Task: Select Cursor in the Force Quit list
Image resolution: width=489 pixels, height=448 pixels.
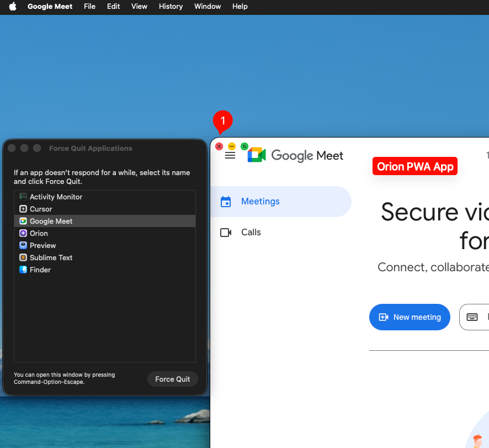Action: 41,209
